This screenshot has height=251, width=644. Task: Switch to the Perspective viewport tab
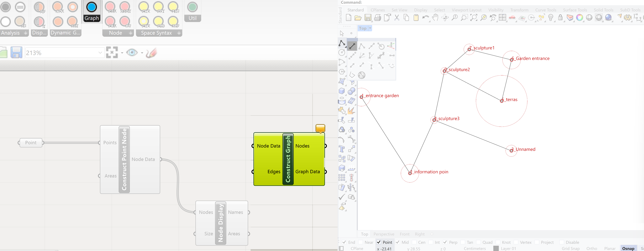[x=384, y=234]
